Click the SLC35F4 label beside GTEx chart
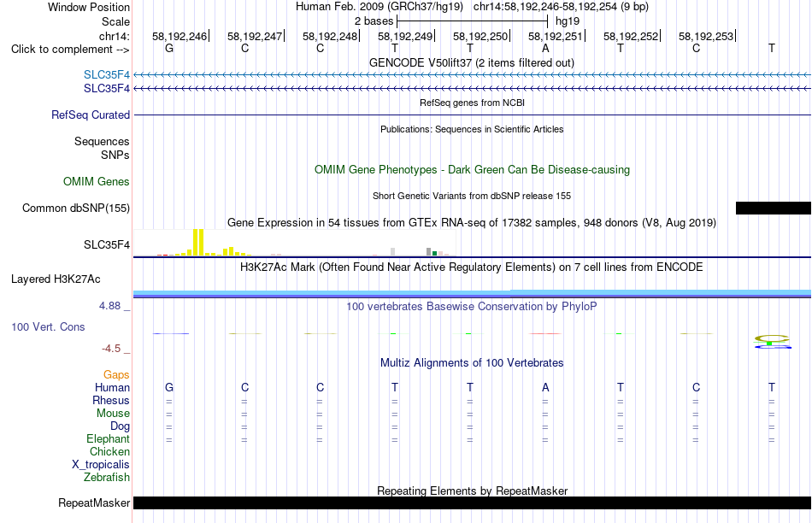 (x=107, y=245)
